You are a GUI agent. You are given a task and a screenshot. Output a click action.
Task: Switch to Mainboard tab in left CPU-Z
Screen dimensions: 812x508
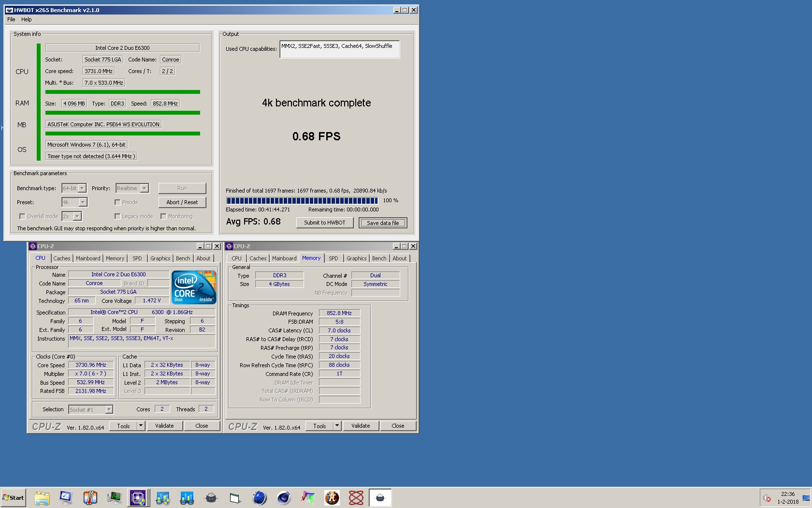click(x=88, y=258)
